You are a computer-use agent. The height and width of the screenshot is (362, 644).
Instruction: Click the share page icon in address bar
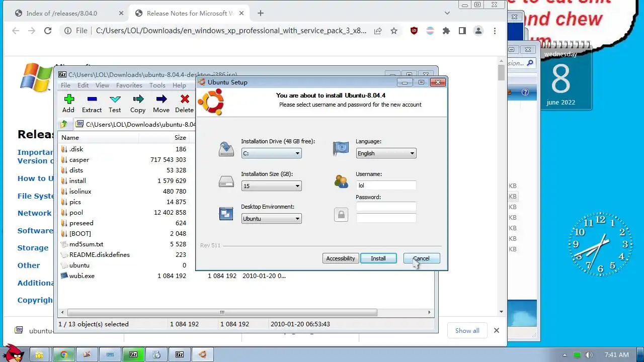(378, 31)
